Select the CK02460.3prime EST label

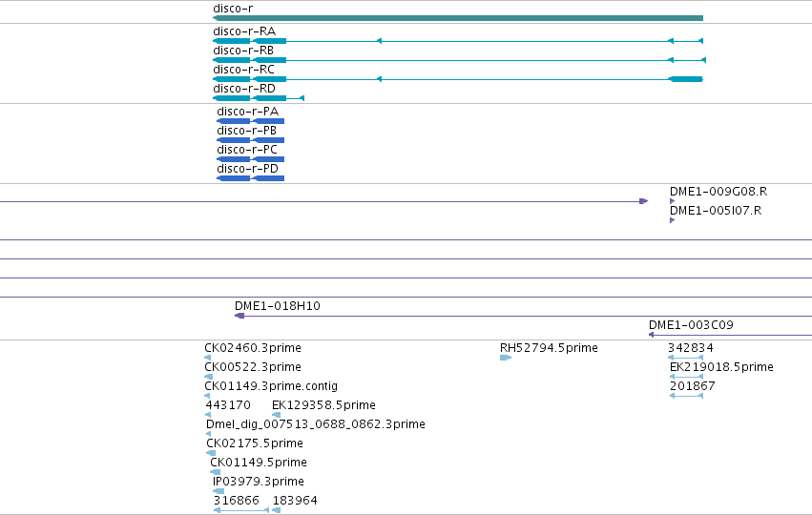(253, 348)
